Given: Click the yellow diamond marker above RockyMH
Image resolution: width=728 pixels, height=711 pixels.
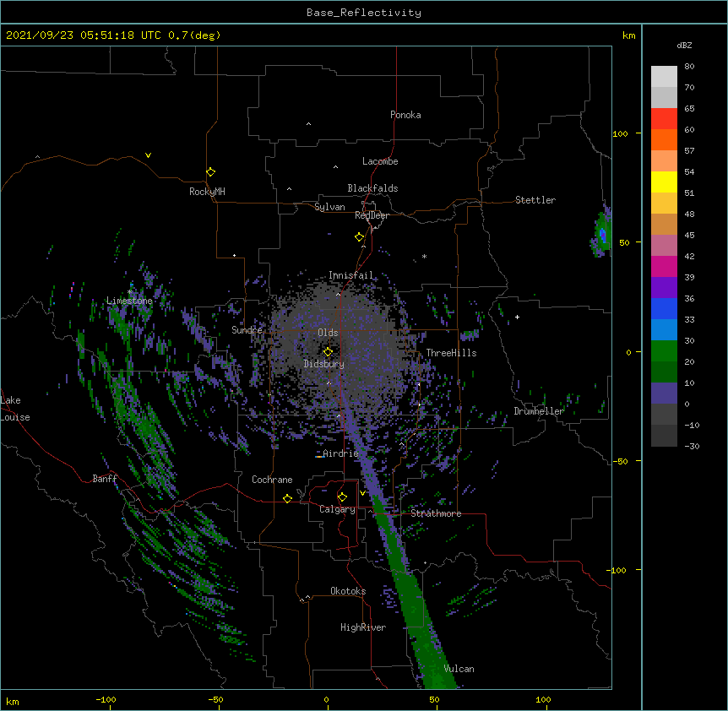Looking at the screenshot, I should 210,172.
